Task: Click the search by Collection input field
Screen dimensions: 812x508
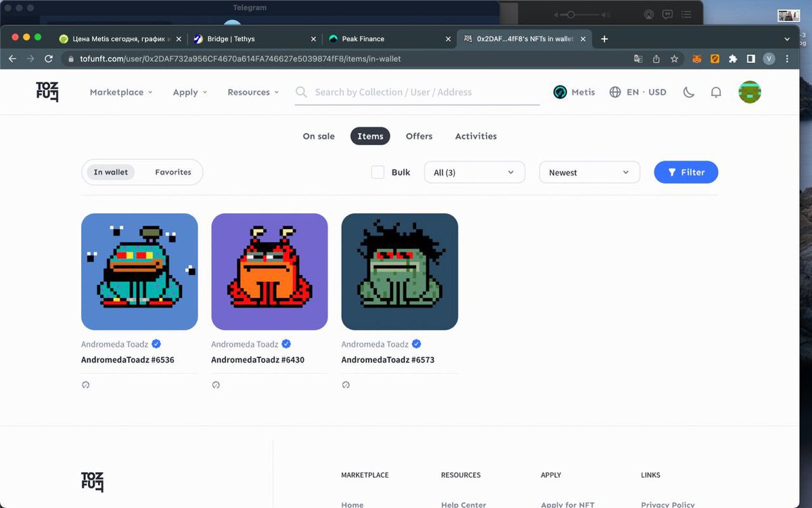Action: tap(416, 91)
